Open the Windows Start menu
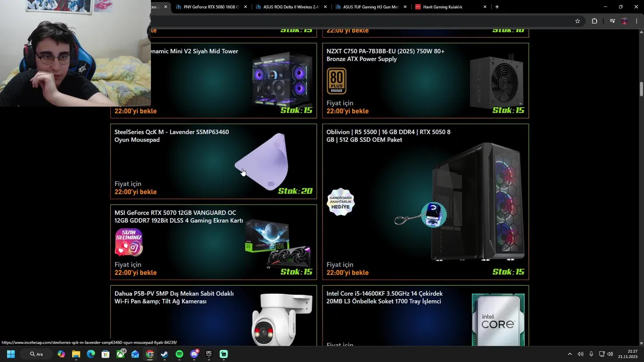Viewport: 644px width, 362px height. (x=11, y=354)
